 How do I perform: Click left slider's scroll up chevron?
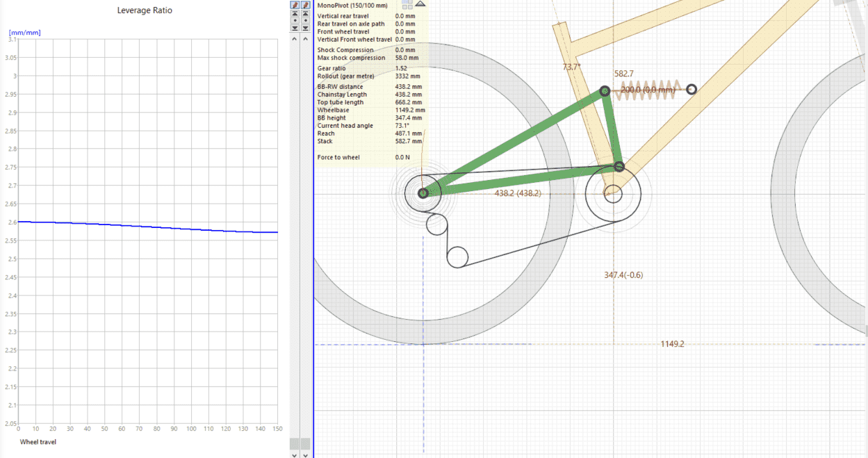point(295,40)
